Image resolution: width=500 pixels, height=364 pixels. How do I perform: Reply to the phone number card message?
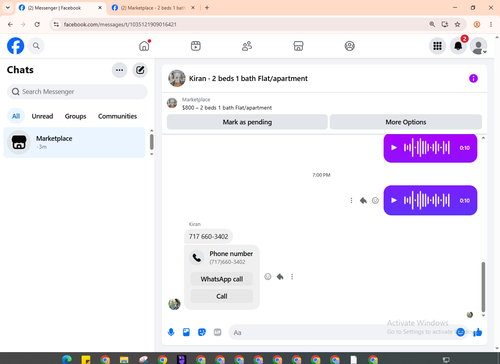click(x=280, y=276)
